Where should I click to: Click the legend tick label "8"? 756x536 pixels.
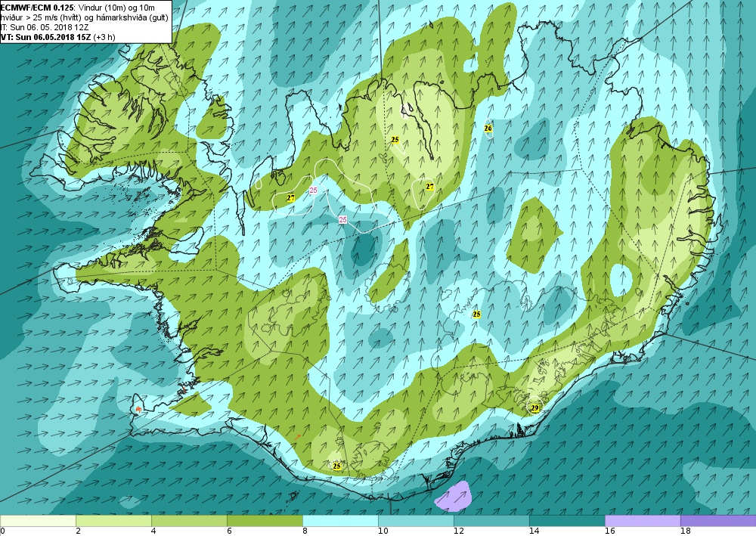click(x=305, y=531)
